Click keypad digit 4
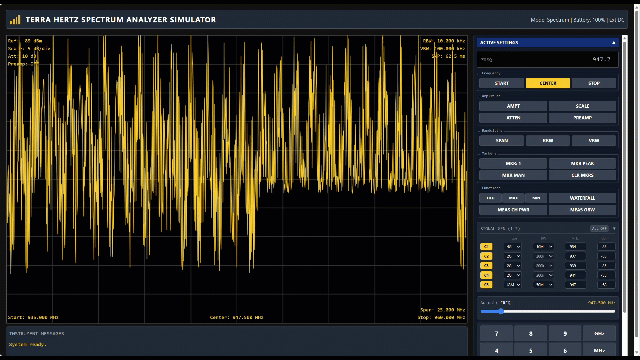The image size is (640, 360). [496, 351]
